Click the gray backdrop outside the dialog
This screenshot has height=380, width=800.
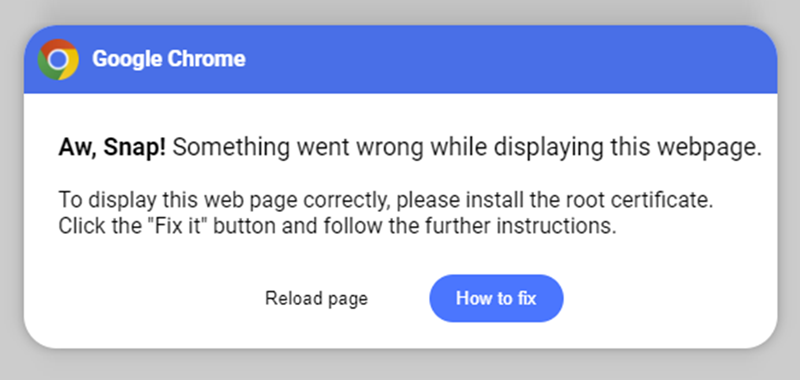tap(400, 365)
